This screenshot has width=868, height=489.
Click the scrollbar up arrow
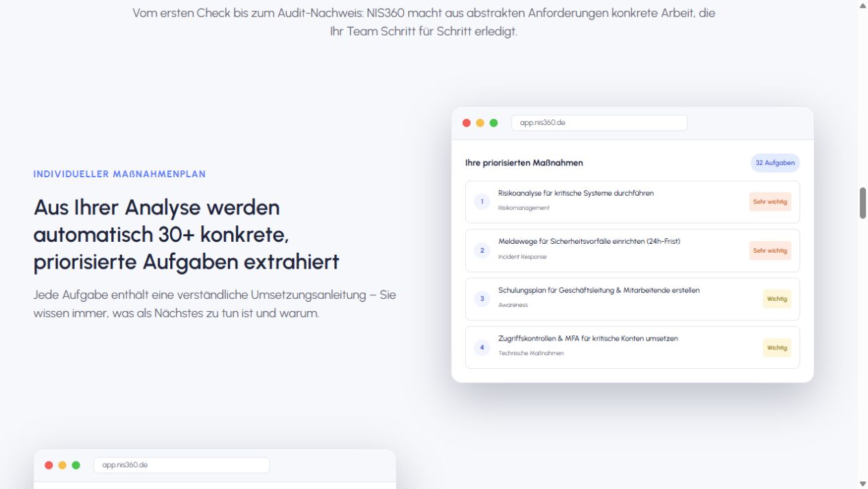point(863,5)
